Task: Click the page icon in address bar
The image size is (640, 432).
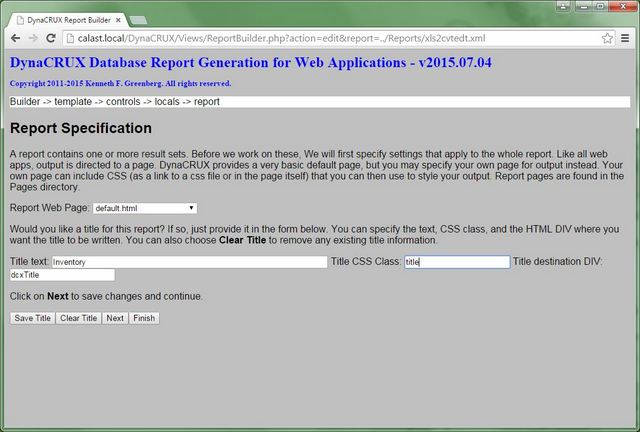Action: tap(70, 38)
